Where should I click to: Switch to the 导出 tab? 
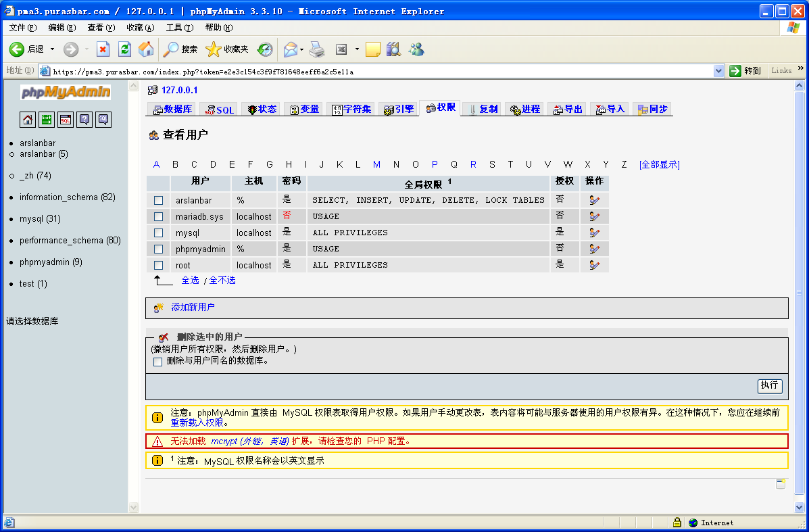click(x=568, y=109)
